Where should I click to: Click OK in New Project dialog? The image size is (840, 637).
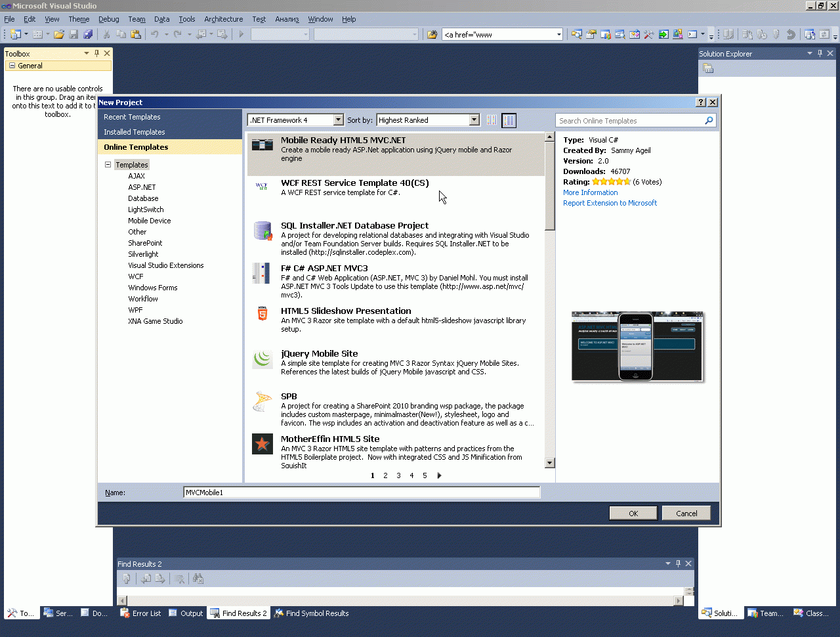click(633, 514)
